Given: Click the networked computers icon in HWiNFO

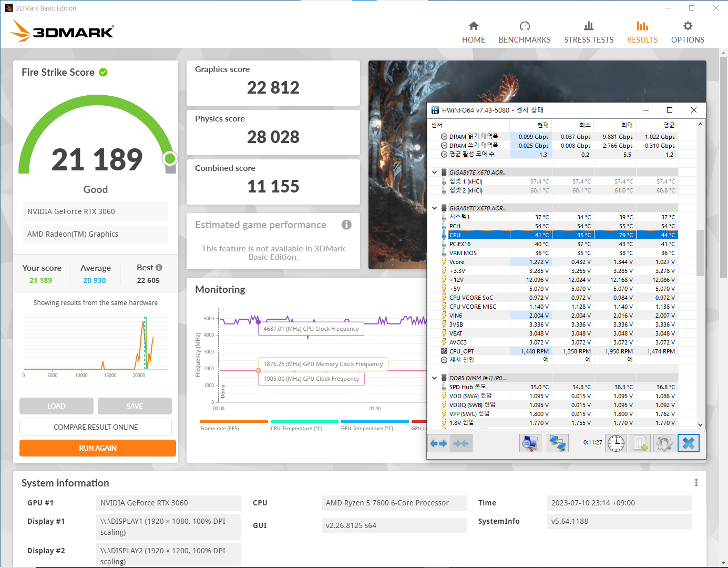Looking at the screenshot, I should [x=557, y=443].
